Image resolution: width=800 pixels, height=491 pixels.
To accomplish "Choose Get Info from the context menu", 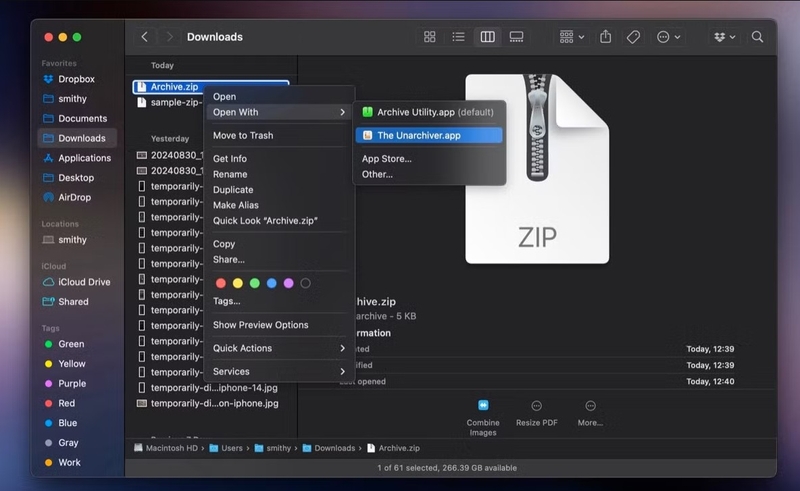I will [x=230, y=159].
